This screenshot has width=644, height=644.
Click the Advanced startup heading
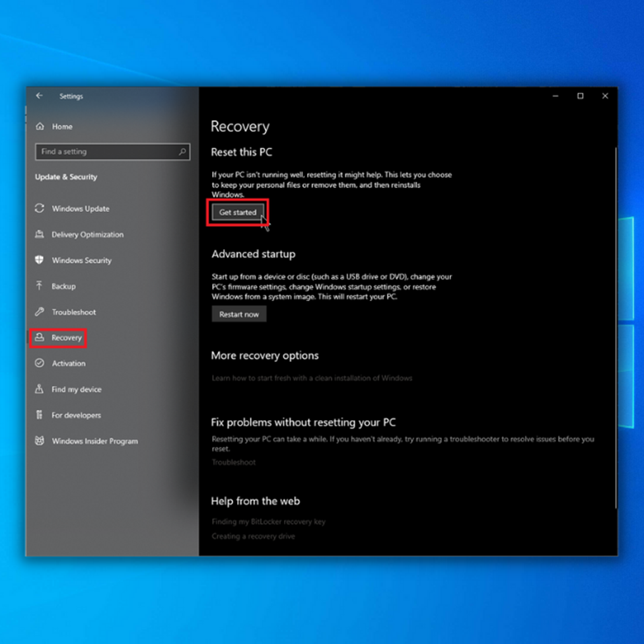pyautogui.click(x=254, y=254)
